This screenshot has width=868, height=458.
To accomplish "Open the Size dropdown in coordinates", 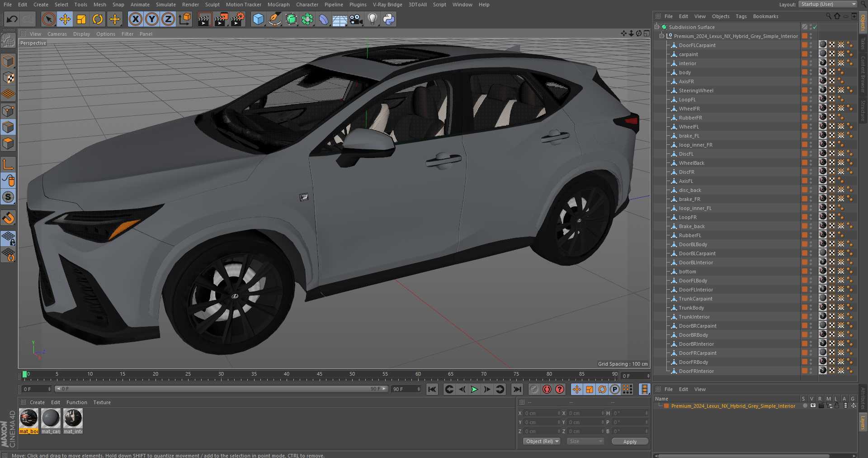I will click(585, 441).
